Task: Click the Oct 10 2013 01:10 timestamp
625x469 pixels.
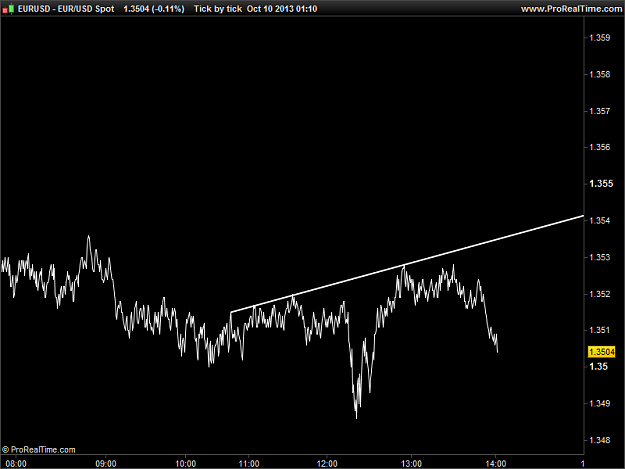Action: tap(282, 9)
